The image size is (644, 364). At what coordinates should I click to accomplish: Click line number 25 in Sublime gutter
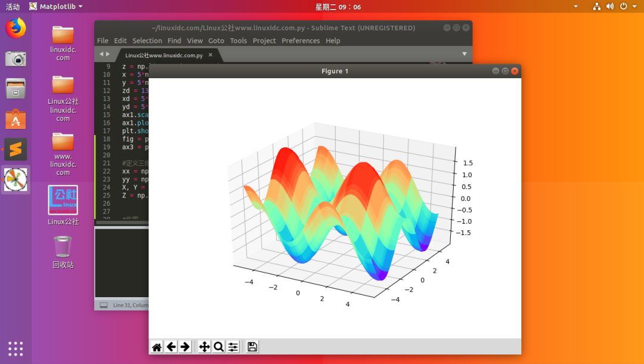[106, 195]
